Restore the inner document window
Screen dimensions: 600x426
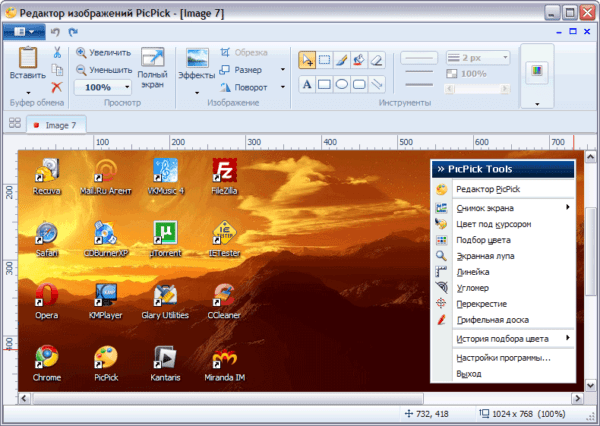573,31
